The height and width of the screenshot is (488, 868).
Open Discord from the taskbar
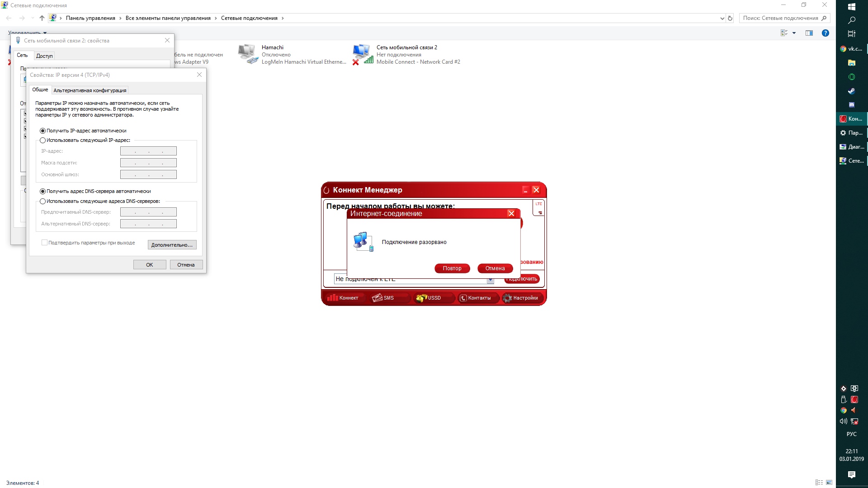tap(852, 105)
